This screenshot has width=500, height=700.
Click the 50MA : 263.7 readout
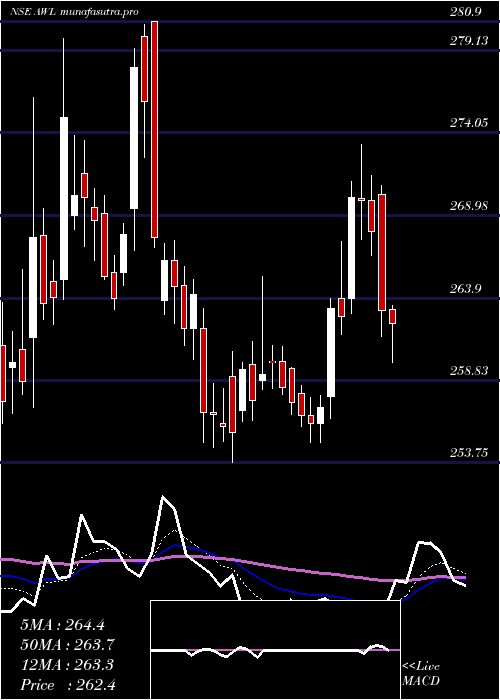(67, 645)
